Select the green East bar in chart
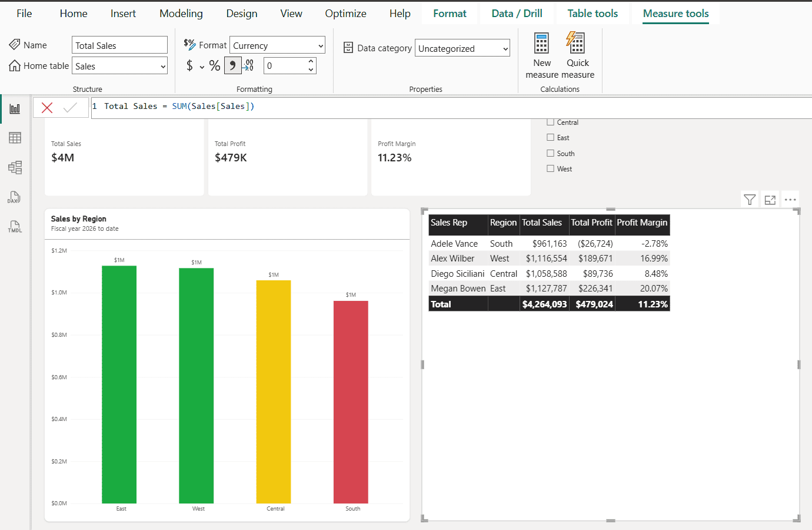This screenshot has height=530, width=812. tap(119, 385)
